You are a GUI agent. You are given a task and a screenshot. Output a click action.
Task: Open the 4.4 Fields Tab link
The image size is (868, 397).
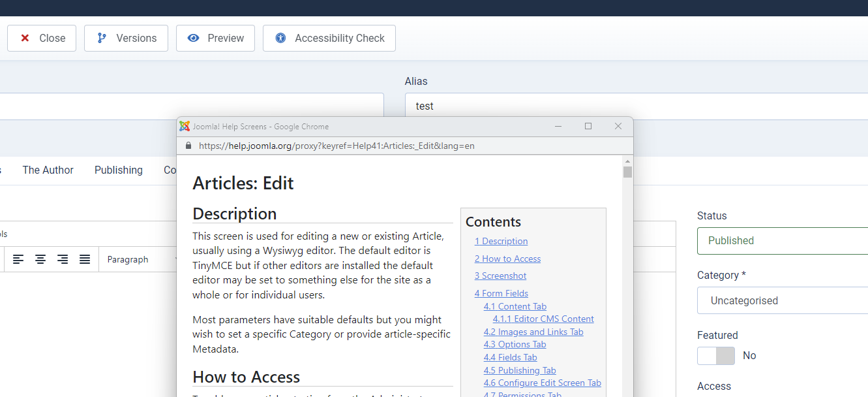[x=511, y=357]
